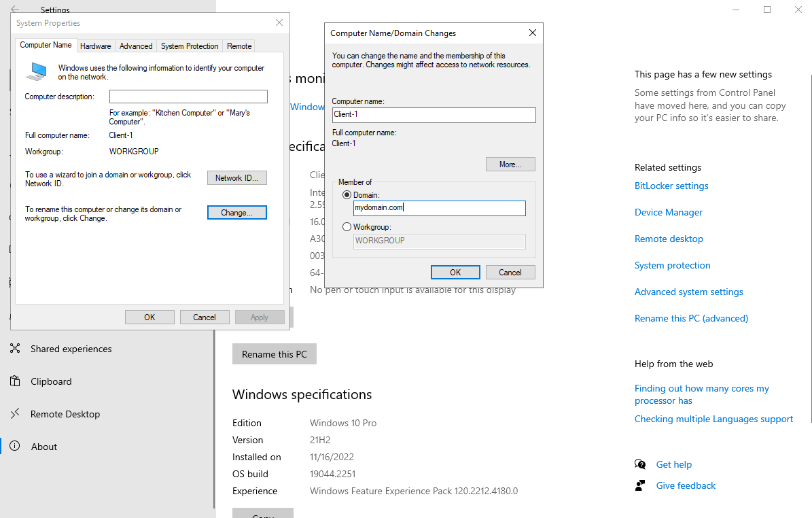Select the Domain radio button

[x=347, y=195]
